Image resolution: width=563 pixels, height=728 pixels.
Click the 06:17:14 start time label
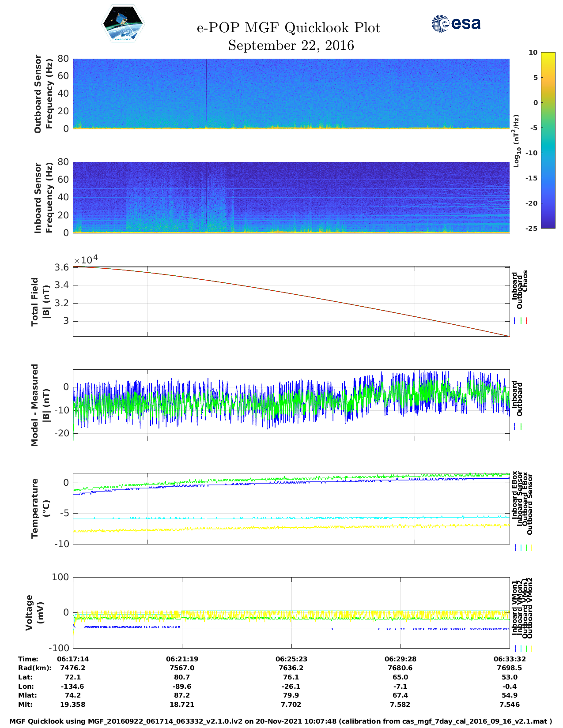coord(73,659)
